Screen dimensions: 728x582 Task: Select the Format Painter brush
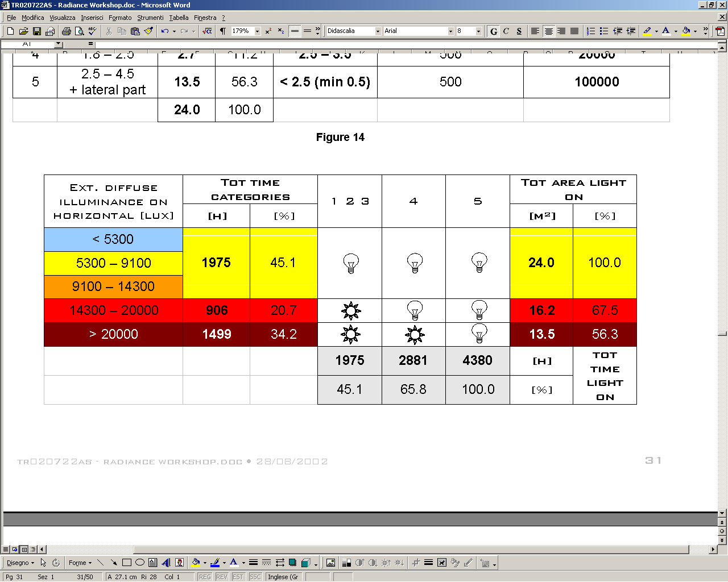pos(148,31)
